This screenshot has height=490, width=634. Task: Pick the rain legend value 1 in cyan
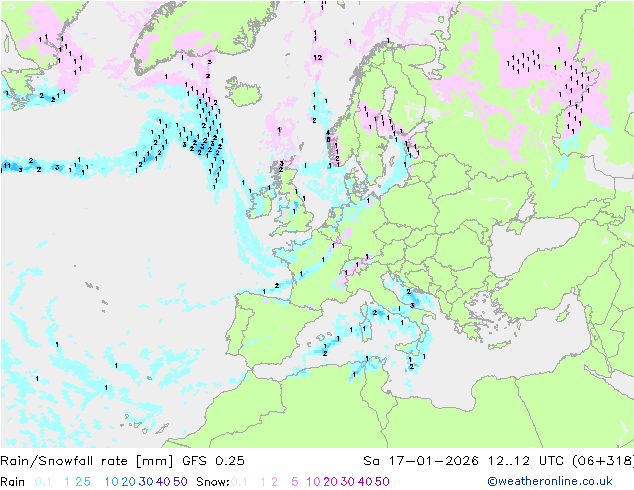[67, 482]
